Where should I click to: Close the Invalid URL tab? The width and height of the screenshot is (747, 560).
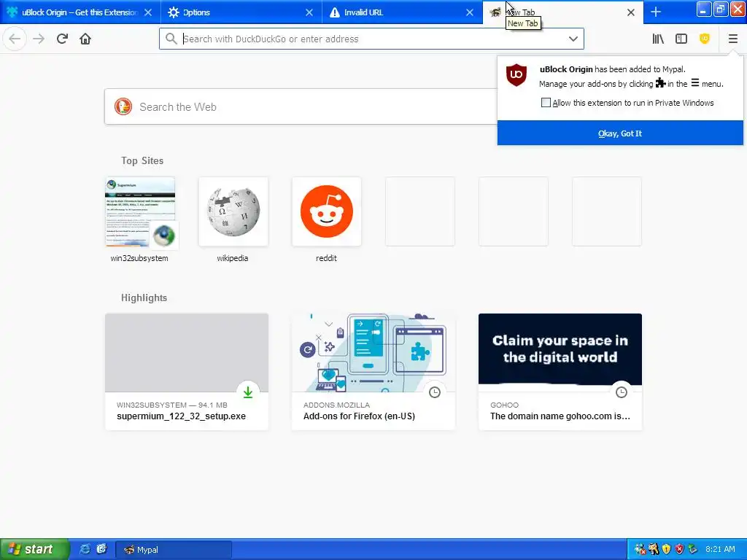470,12
